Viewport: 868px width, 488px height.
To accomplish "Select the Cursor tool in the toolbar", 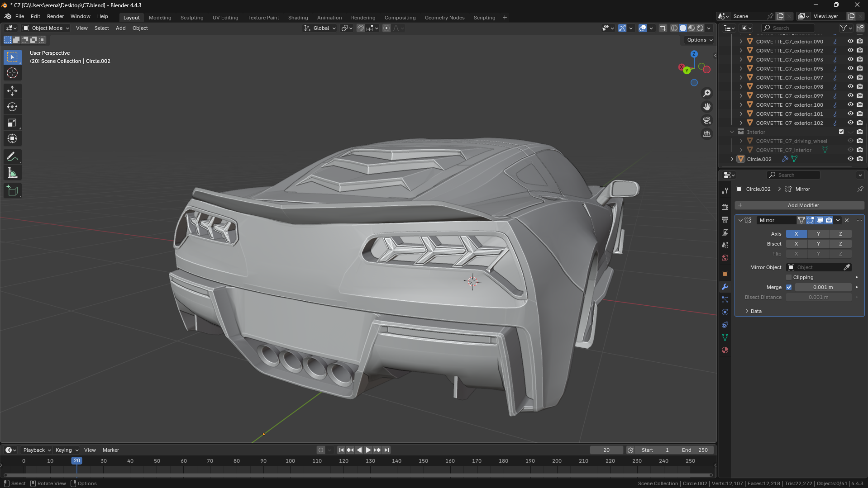I will click(12, 73).
